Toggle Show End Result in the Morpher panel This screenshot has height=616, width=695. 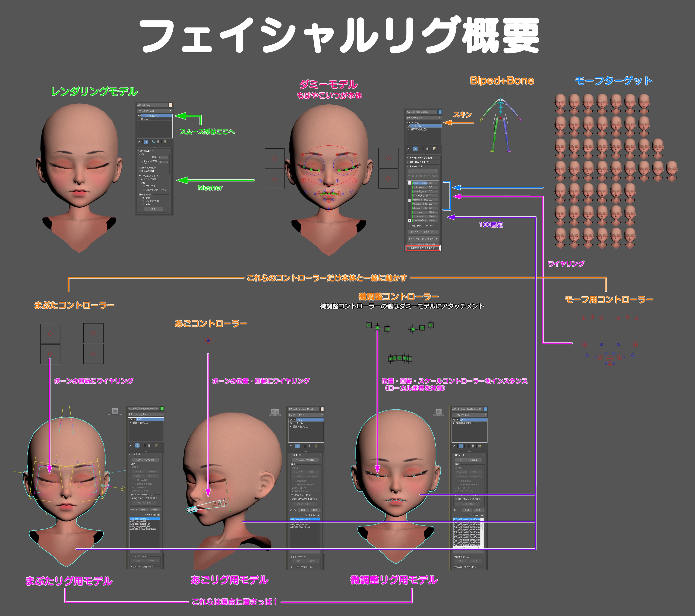[x=416, y=149]
